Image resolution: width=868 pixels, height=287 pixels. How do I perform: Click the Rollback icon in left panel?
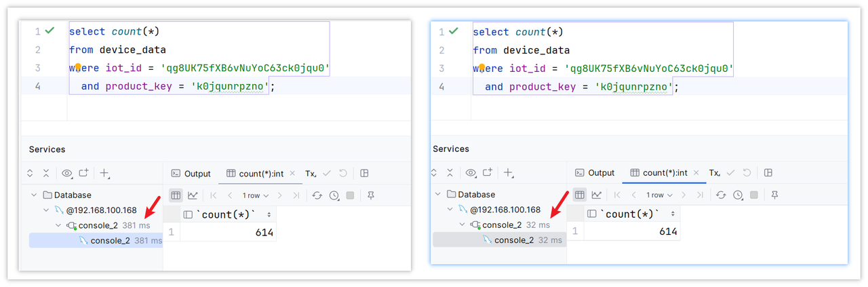coord(343,174)
